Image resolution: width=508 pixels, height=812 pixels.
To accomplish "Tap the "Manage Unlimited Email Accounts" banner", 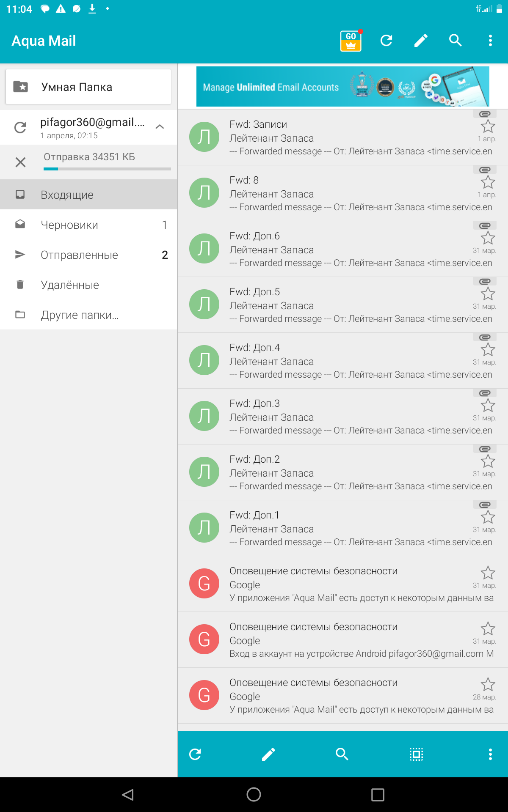I will [x=342, y=87].
